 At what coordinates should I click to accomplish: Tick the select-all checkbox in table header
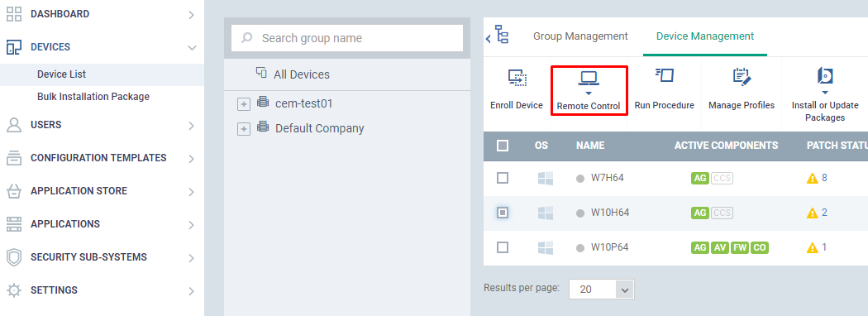coord(502,146)
